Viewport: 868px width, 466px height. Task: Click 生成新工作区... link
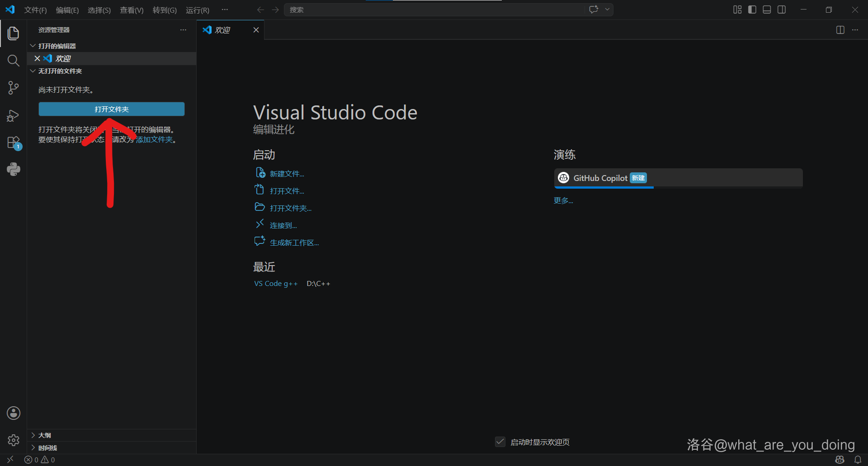point(294,243)
